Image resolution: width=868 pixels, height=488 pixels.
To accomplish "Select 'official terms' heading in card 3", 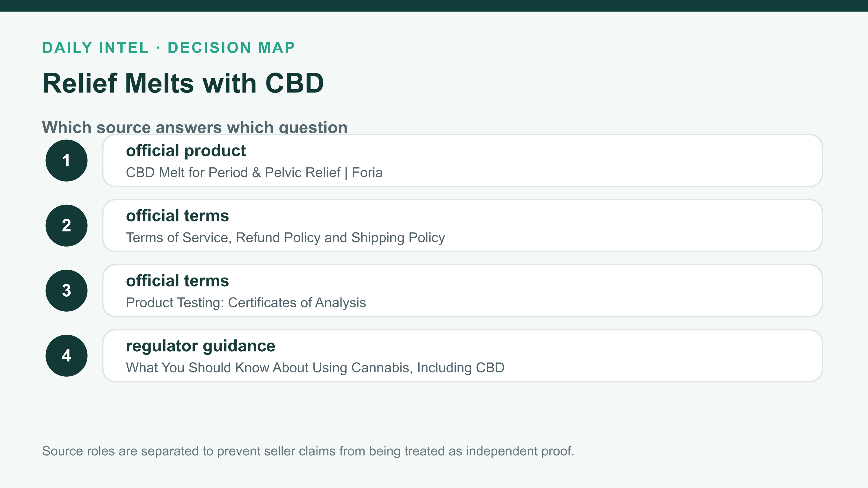I will tap(177, 281).
